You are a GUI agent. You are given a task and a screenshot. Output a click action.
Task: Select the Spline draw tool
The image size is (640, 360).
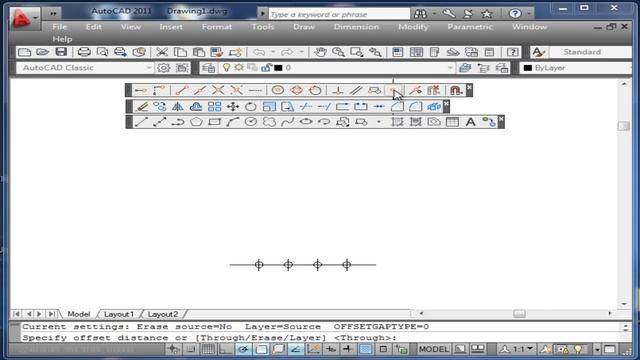(288, 122)
